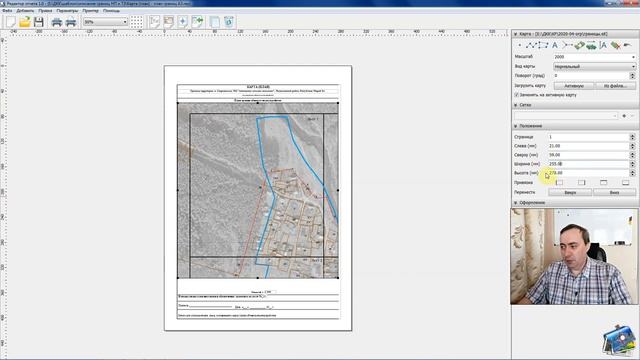Click the page import icon with green arrow
Image resolution: width=640 pixels, height=360 pixels.
[x=198, y=22]
